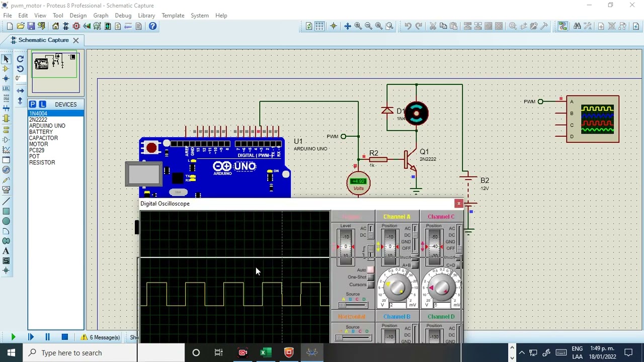
Task: Select the Selection Mode arrow tool
Action: pyautogui.click(x=6, y=59)
